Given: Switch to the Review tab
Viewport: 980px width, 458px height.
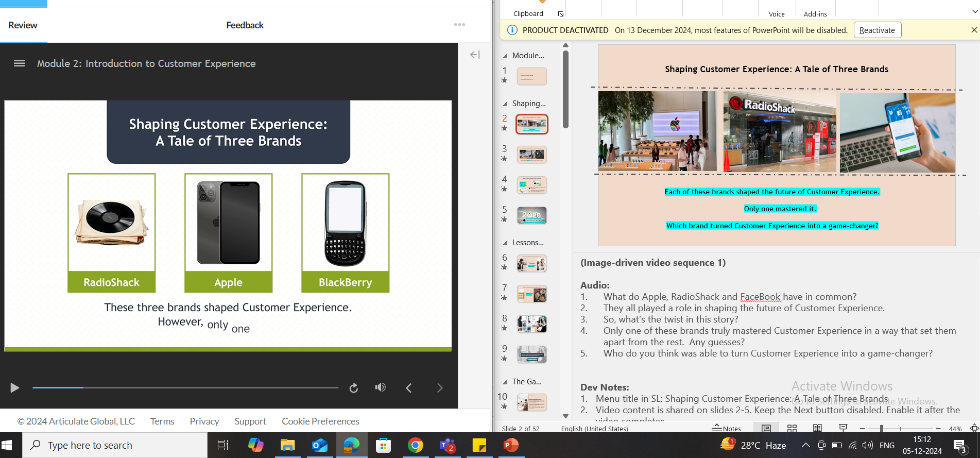Looking at the screenshot, I should click(23, 25).
